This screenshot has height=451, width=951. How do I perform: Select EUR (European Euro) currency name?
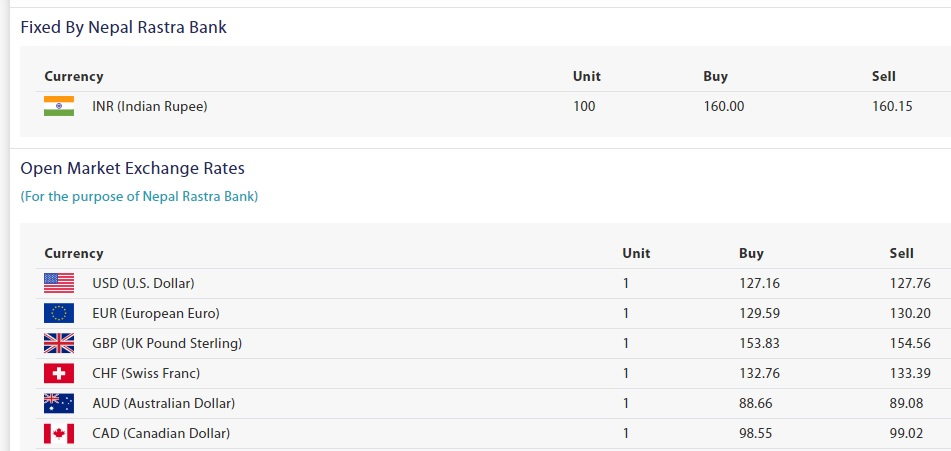[x=155, y=313]
